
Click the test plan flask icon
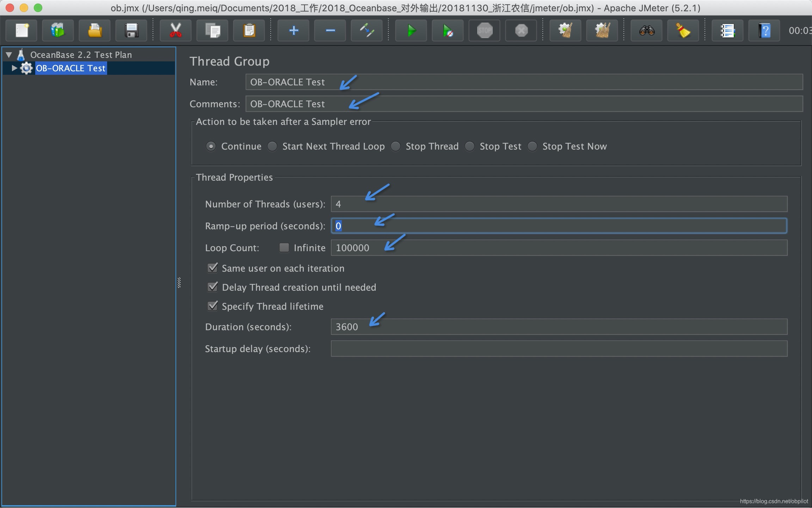(x=21, y=55)
